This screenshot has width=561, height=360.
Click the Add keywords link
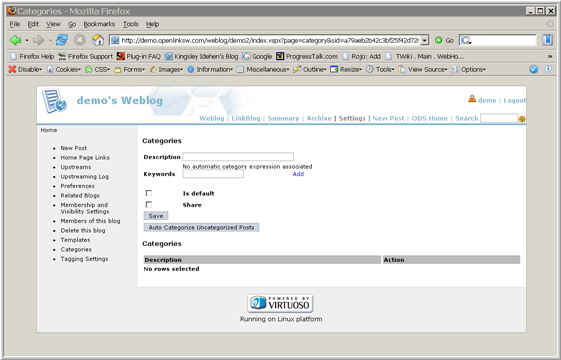click(x=298, y=174)
